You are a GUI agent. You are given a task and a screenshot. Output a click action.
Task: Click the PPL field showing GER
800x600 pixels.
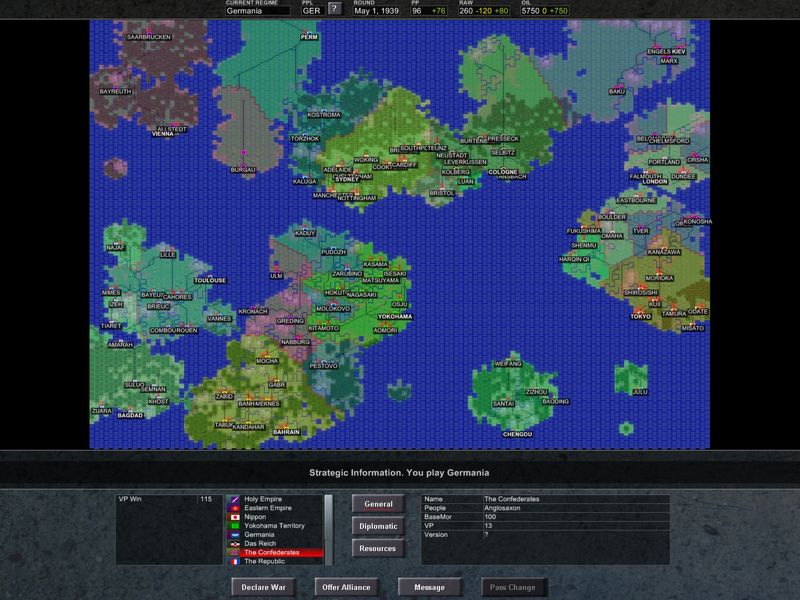[312, 11]
